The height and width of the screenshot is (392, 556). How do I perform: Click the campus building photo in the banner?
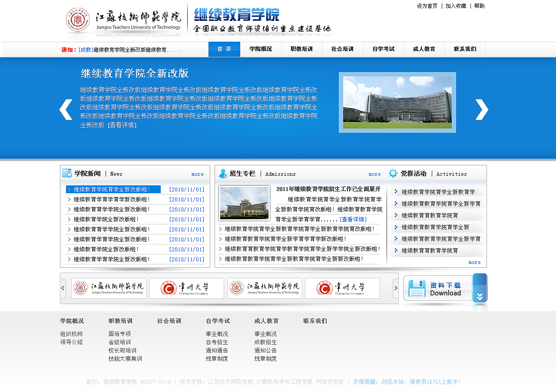click(397, 102)
